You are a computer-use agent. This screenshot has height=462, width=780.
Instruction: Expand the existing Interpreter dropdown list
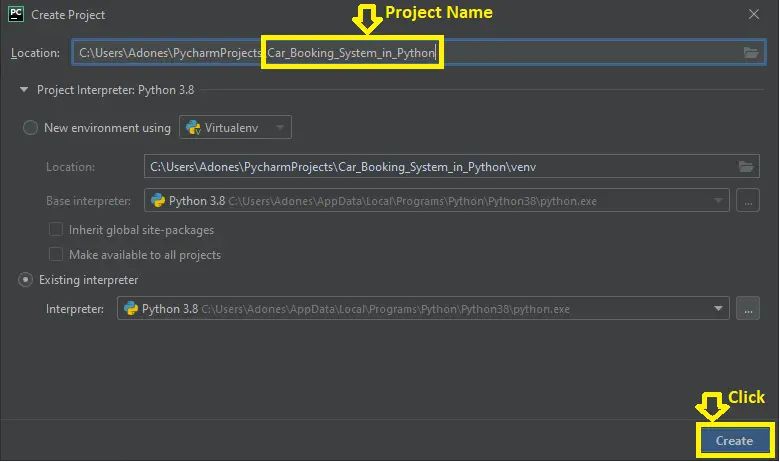pos(718,308)
